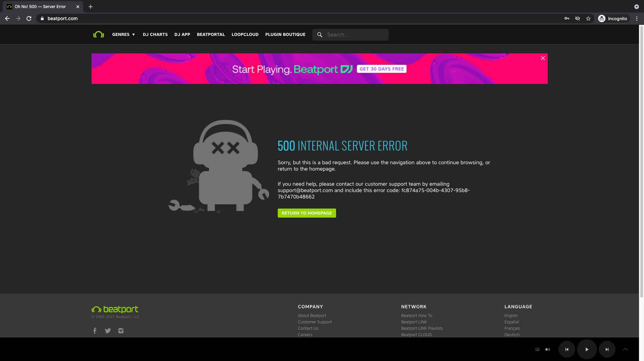Open the DJ App page

pyautogui.click(x=182, y=35)
